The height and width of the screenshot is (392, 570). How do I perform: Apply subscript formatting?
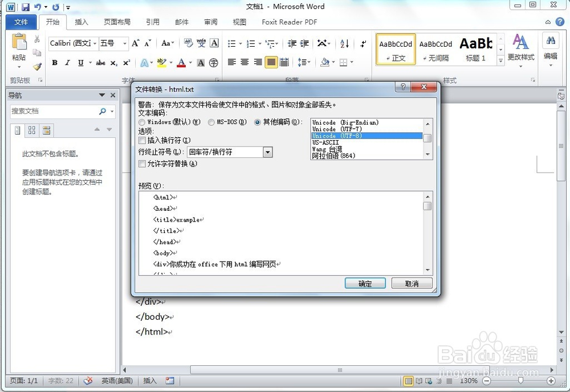tap(114, 63)
